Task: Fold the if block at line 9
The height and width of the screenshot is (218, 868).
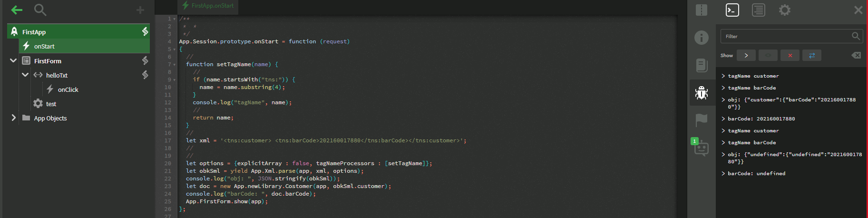Action: pos(175,80)
